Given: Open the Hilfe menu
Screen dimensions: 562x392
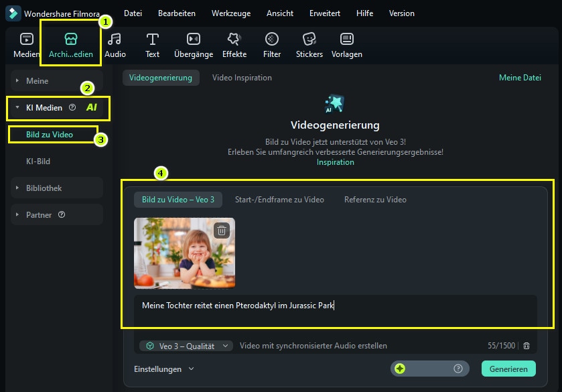Looking at the screenshot, I should click(x=364, y=13).
